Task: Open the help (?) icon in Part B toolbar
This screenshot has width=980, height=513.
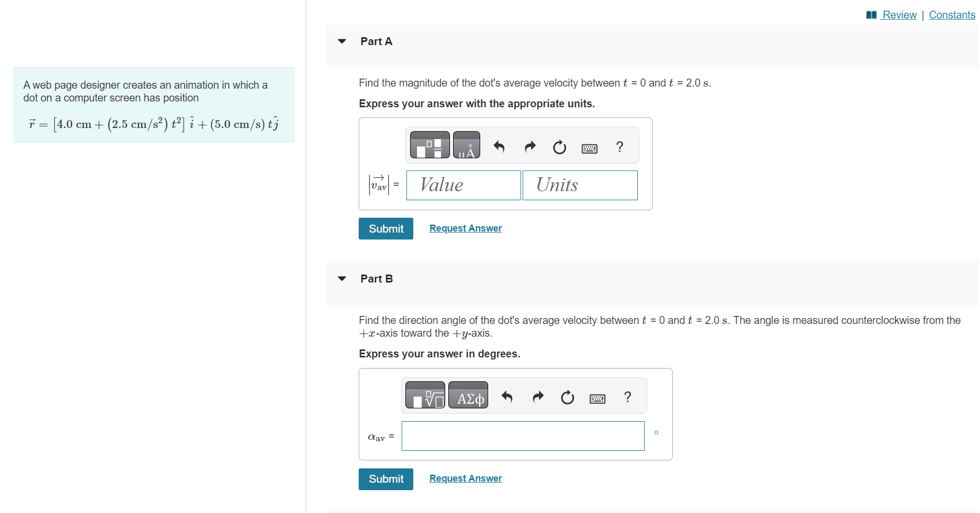Action: pos(627,397)
